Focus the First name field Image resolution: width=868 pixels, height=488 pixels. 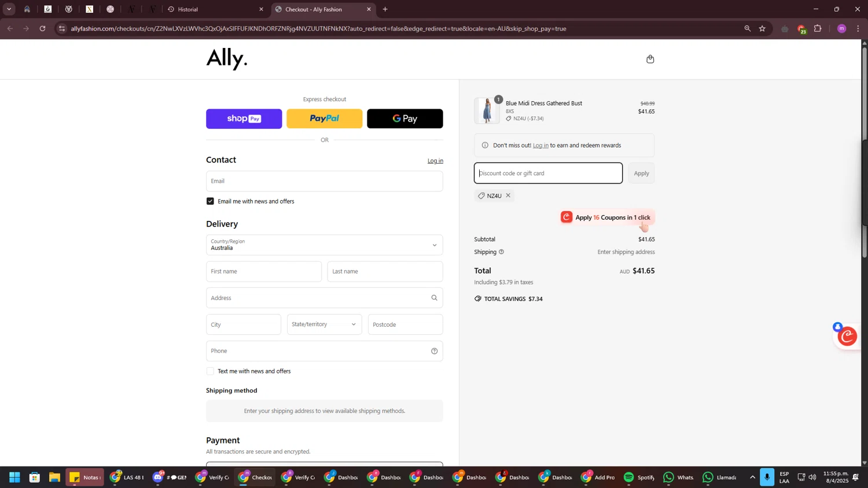coord(263,272)
